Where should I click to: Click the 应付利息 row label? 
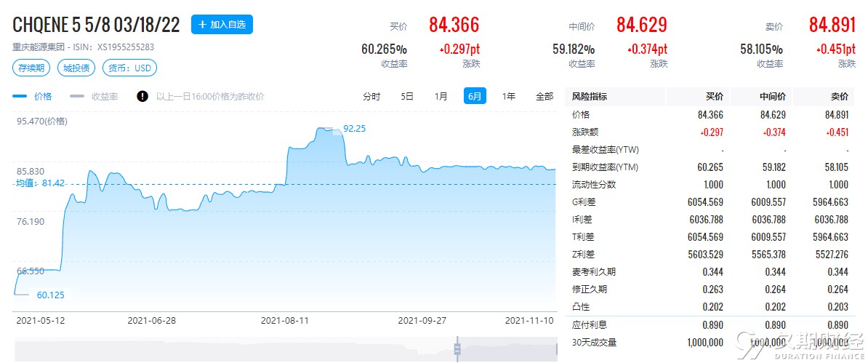click(x=590, y=324)
